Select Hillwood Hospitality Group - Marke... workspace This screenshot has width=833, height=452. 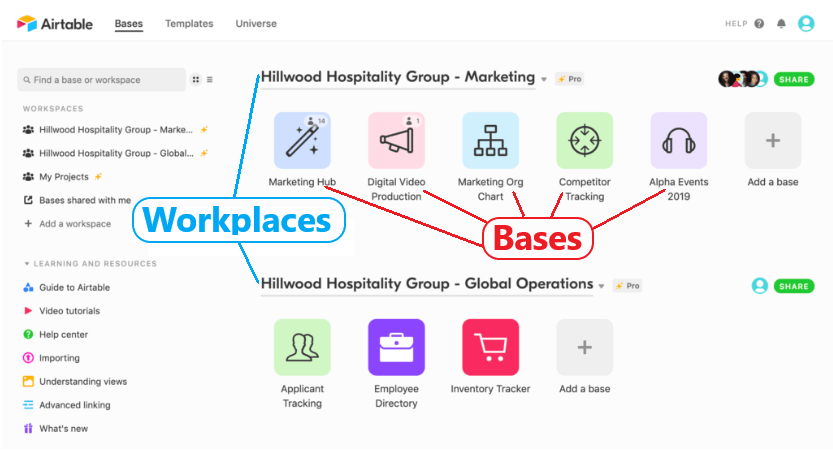[115, 130]
